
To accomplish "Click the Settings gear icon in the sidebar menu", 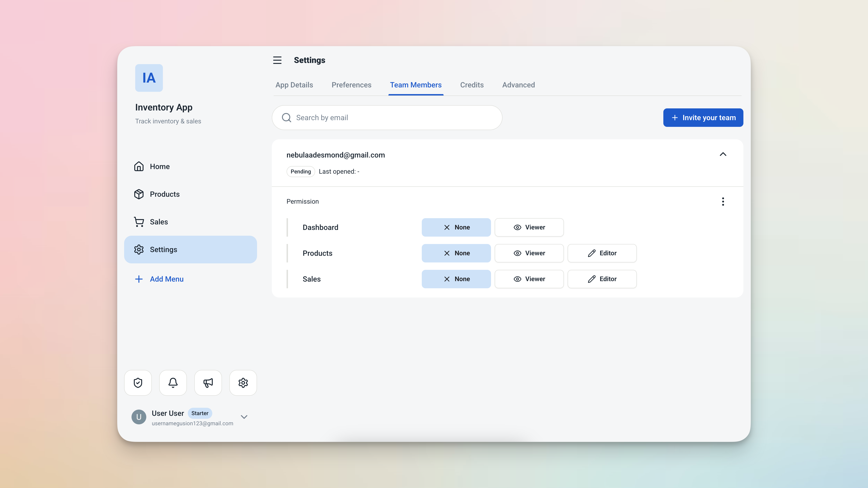I will tap(139, 250).
